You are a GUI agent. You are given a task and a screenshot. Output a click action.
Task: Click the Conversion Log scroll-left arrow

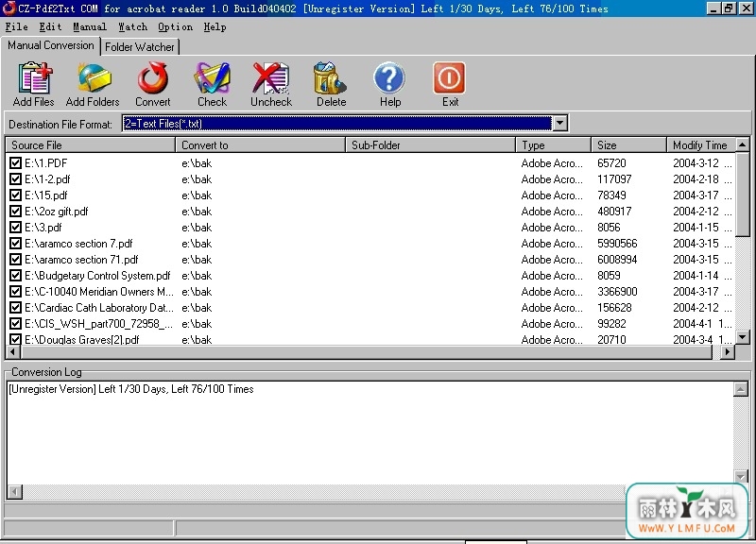(x=14, y=491)
